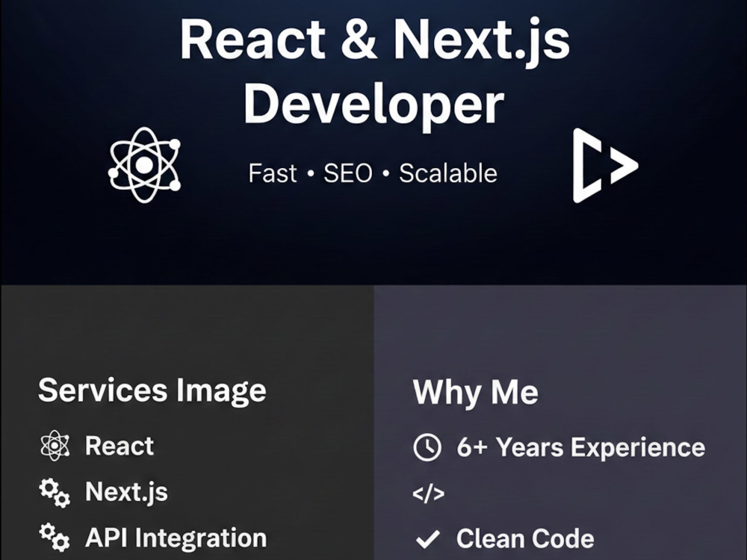Screen dimensions: 747x560
Task: Click the 'API Integration' label
Action: point(176,538)
